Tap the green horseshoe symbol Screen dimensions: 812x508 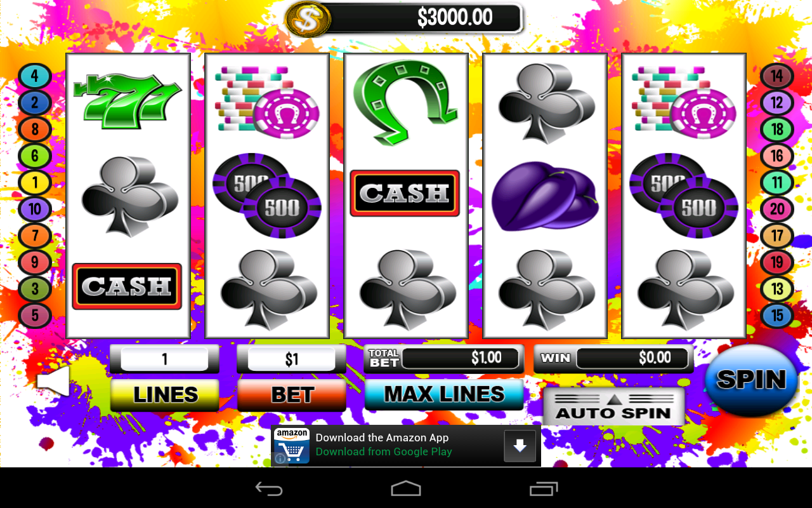point(406,104)
